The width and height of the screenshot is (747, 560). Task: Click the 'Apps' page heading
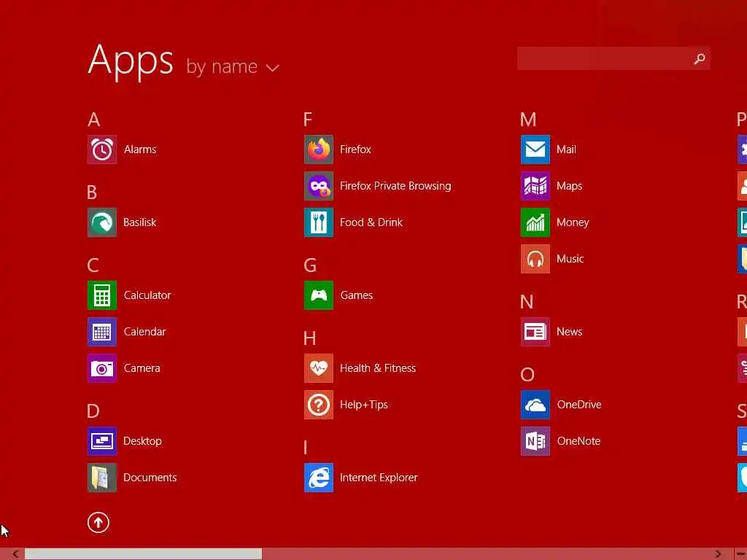(131, 62)
